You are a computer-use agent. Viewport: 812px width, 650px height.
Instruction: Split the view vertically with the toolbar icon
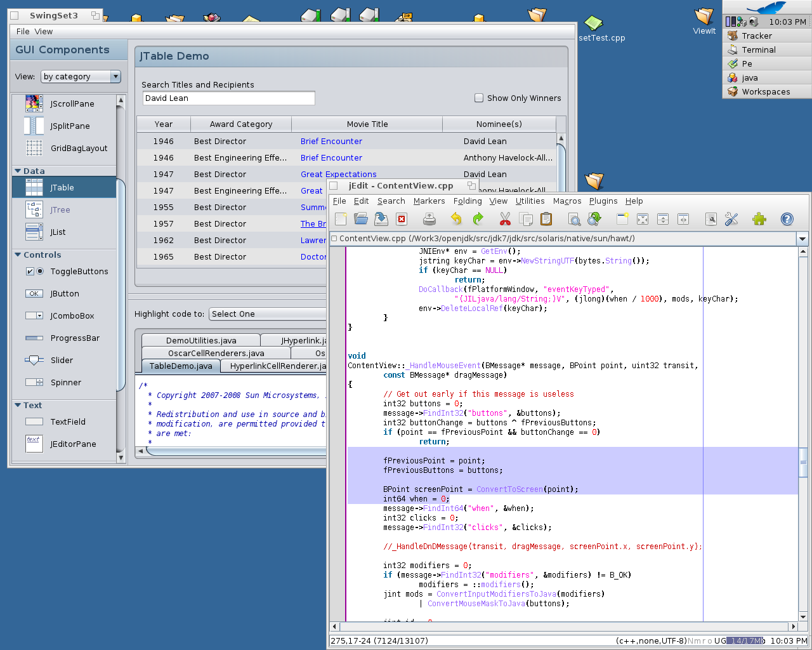coord(683,219)
